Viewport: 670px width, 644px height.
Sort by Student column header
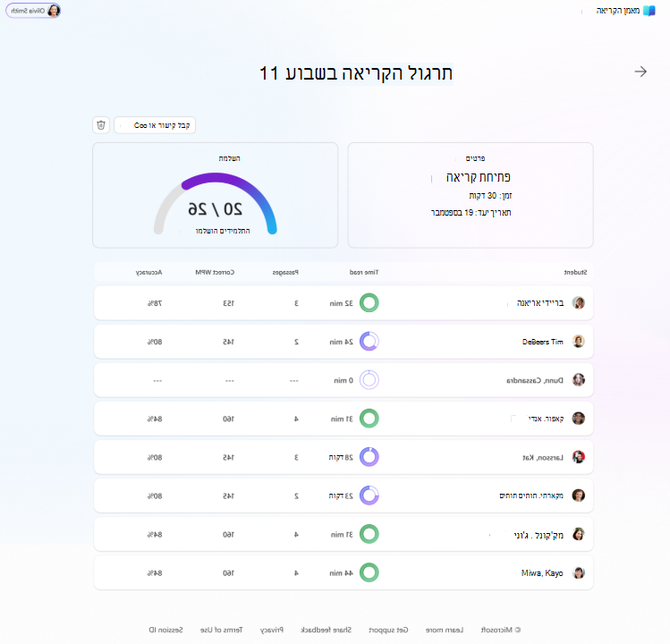pyautogui.click(x=575, y=272)
